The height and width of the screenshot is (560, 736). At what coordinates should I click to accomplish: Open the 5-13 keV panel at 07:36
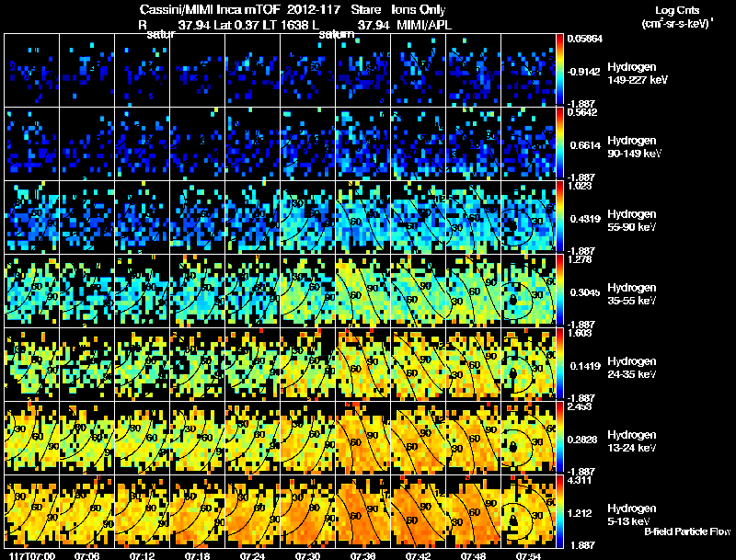click(x=362, y=511)
